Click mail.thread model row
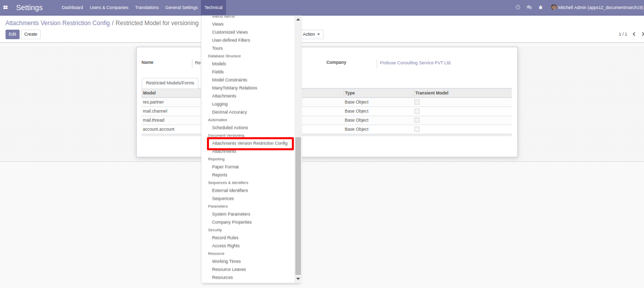This screenshot has width=644, height=288. 327,120
